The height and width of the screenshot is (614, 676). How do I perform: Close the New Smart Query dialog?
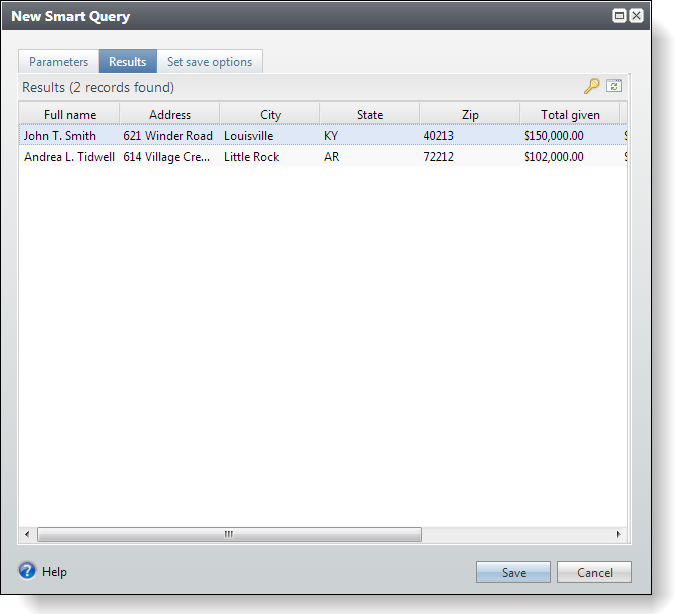[636, 16]
